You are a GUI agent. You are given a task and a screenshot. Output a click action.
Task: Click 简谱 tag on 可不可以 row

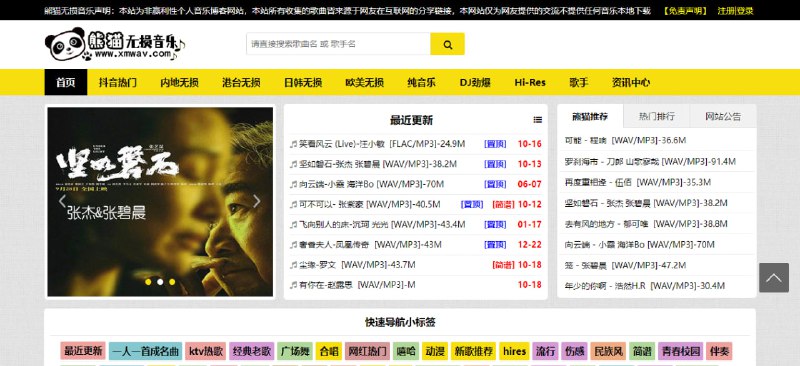pos(503,204)
